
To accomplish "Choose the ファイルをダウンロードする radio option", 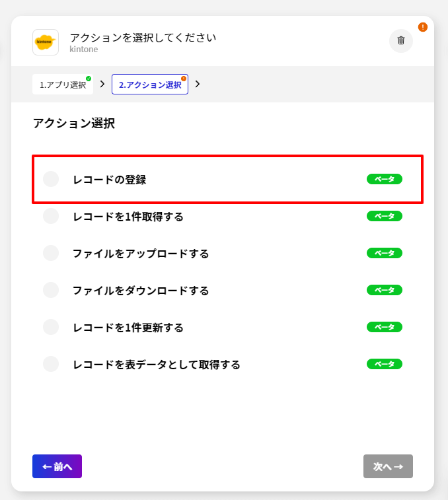I will point(51,290).
